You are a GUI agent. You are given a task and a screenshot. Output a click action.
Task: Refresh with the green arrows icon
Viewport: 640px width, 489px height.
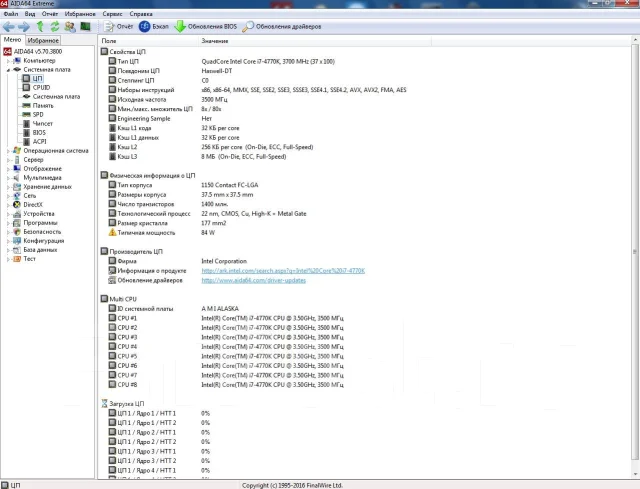(x=55, y=27)
